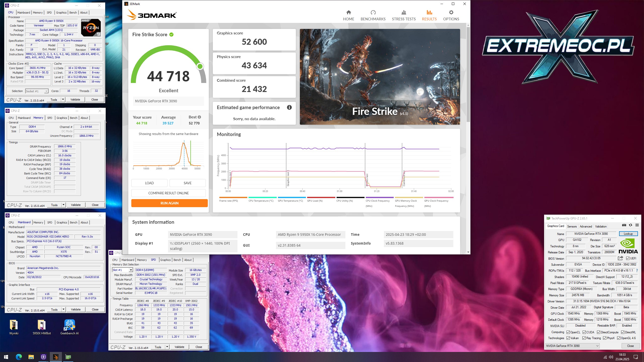Click the info icon beside Estimated game performance
Screen dimensions: 644x362
pyautogui.click(x=289, y=107)
